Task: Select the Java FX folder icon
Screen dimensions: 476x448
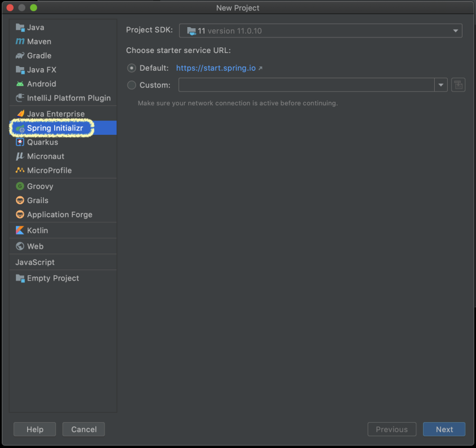Action: [x=20, y=70]
